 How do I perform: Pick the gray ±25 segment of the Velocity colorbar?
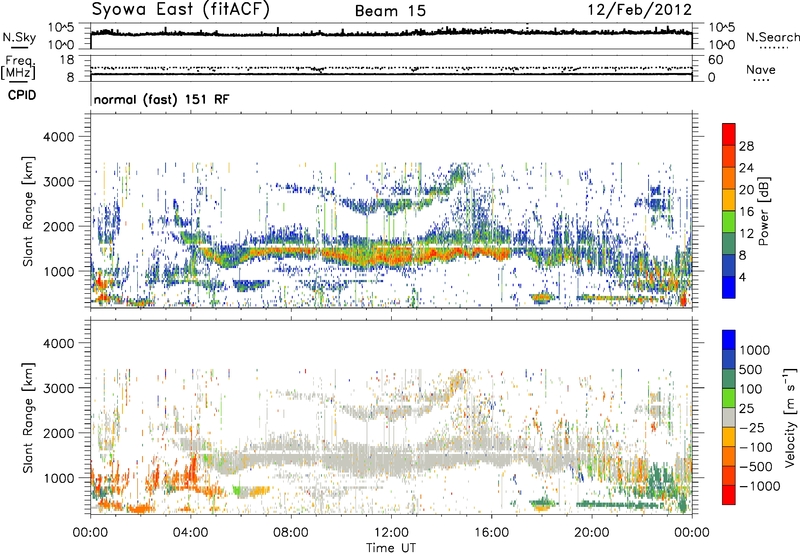[x=729, y=418]
